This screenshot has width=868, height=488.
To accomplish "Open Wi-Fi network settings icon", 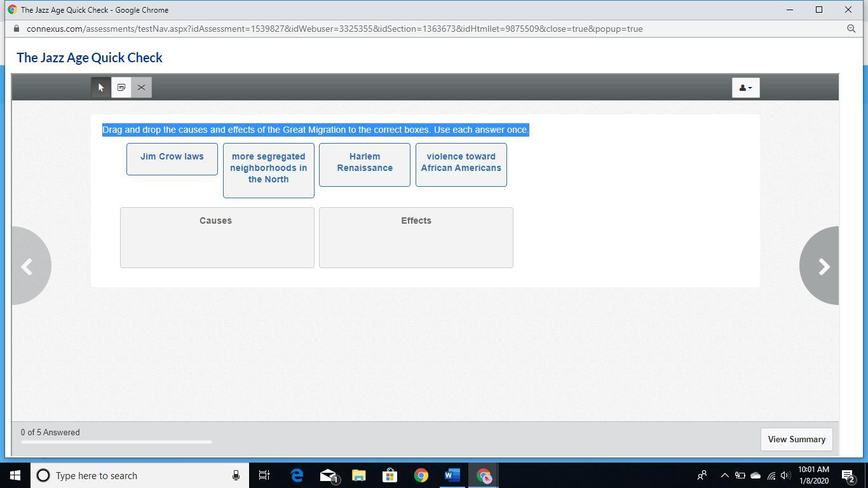I will 771,475.
